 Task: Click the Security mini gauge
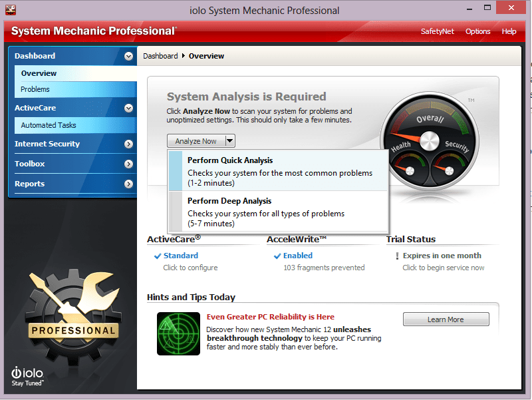click(448, 168)
